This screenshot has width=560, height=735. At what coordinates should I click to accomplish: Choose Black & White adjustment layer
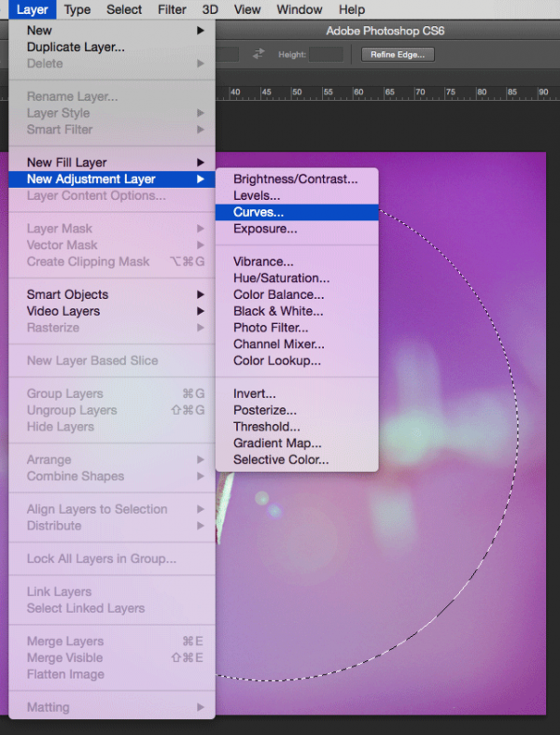pyautogui.click(x=297, y=311)
